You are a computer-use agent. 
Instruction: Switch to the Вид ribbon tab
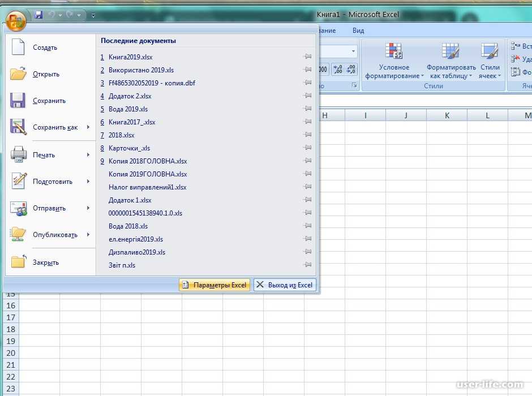pos(358,31)
